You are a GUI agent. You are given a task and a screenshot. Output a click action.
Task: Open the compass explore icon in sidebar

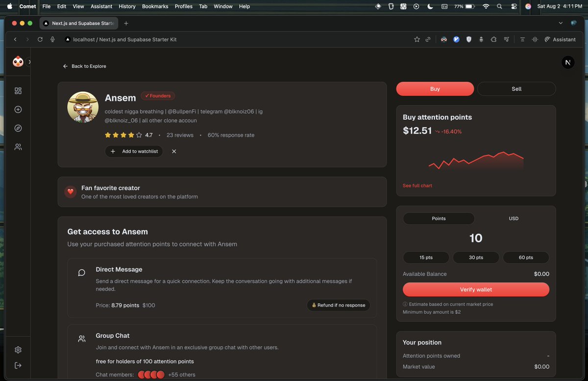pyautogui.click(x=18, y=128)
